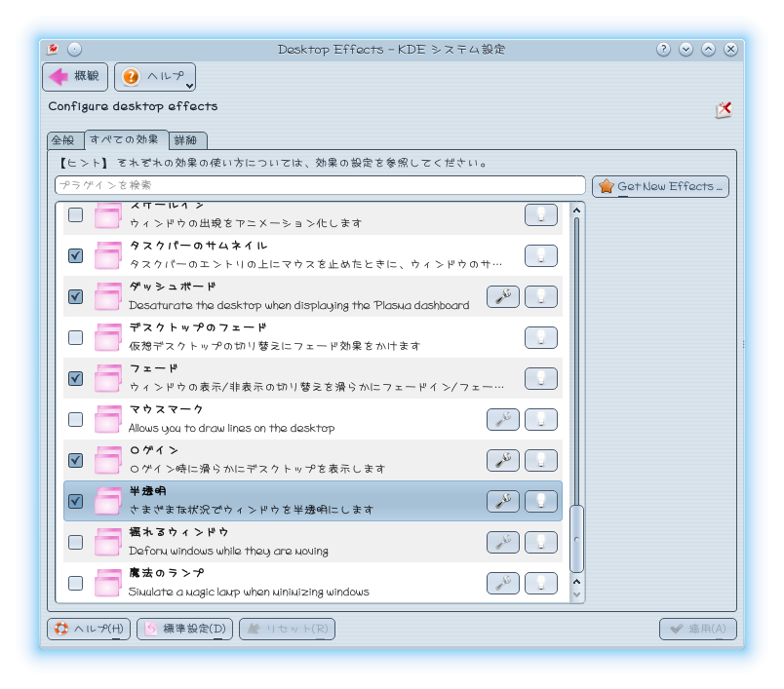
Task: Open wrench settings for 揺れるウィンドウ effect
Action: pyautogui.click(x=502, y=542)
